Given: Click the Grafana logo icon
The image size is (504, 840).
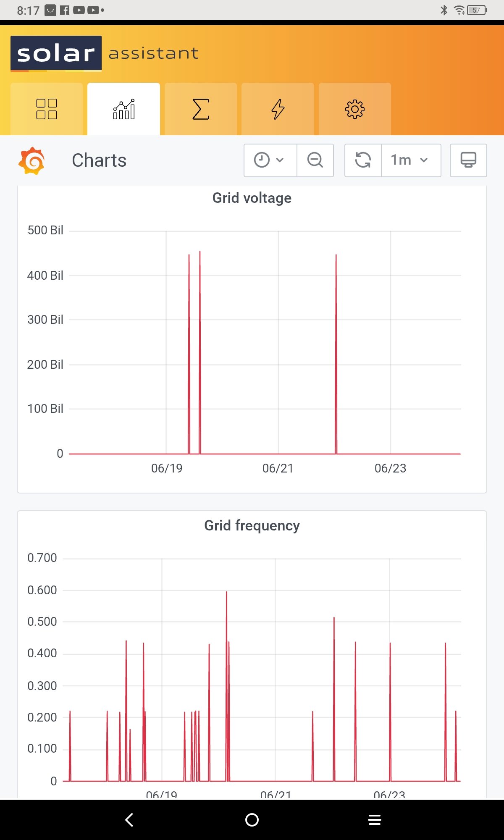Looking at the screenshot, I should pos(31,160).
